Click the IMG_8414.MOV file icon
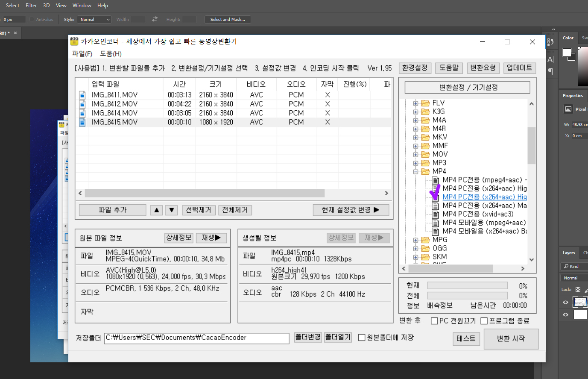Screen dimensions: 588x379 (x=82, y=113)
